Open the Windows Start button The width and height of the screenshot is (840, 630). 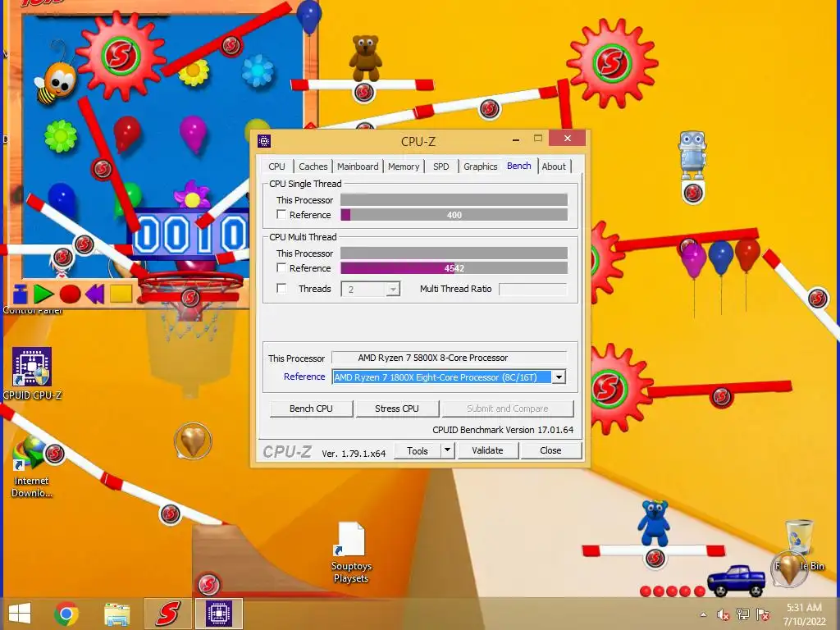click(20, 614)
